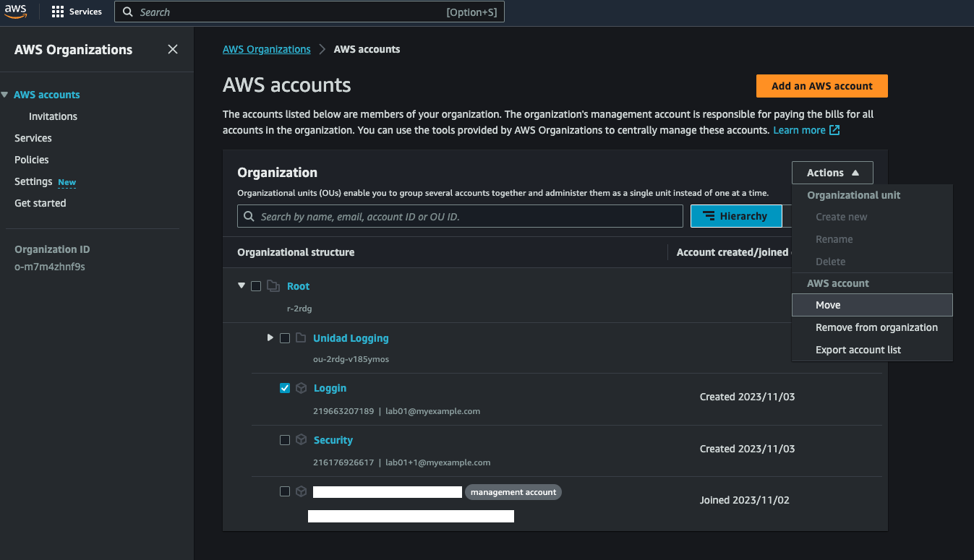Check the Security account checkbox
Screen dimensions: 974x560
point(285,440)
